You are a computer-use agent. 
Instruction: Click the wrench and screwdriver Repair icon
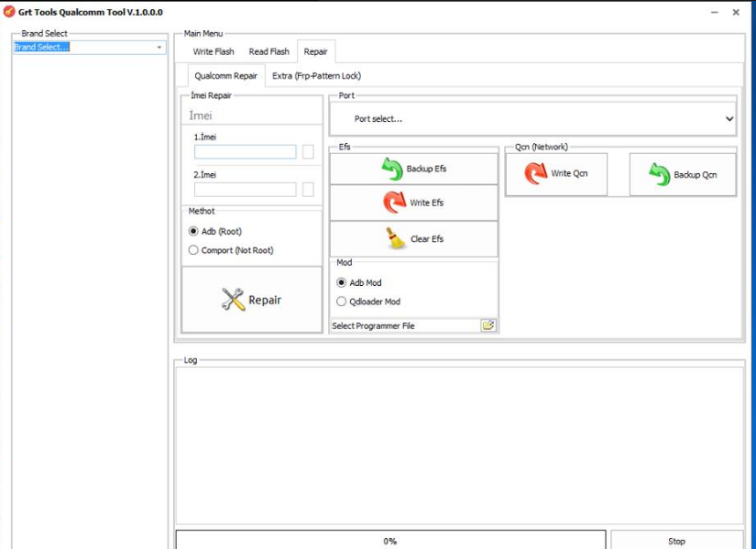(x=233, y=300)
